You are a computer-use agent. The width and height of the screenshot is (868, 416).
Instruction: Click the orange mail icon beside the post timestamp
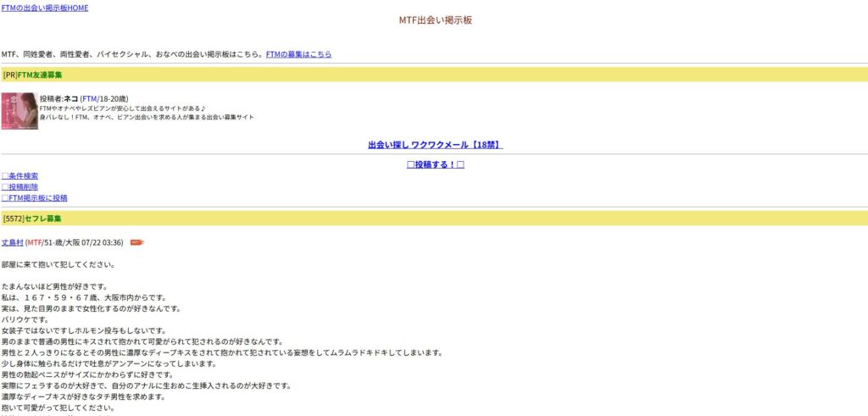coord(136,242)
